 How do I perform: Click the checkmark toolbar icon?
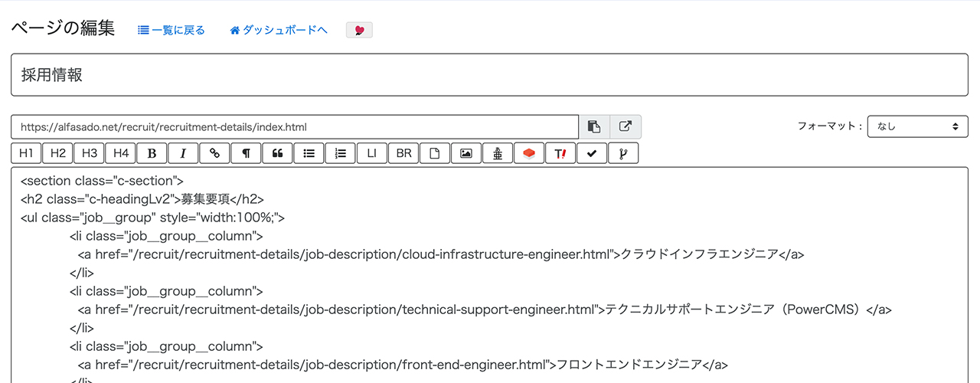[592, 153]
